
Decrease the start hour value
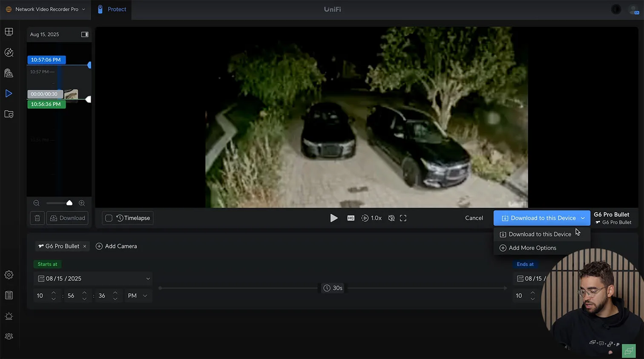54,299
